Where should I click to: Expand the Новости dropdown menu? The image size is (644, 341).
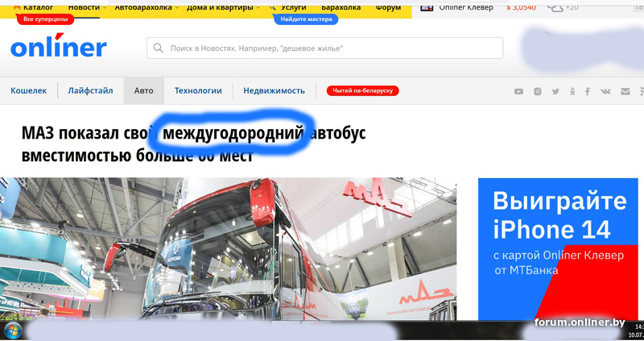88,6
